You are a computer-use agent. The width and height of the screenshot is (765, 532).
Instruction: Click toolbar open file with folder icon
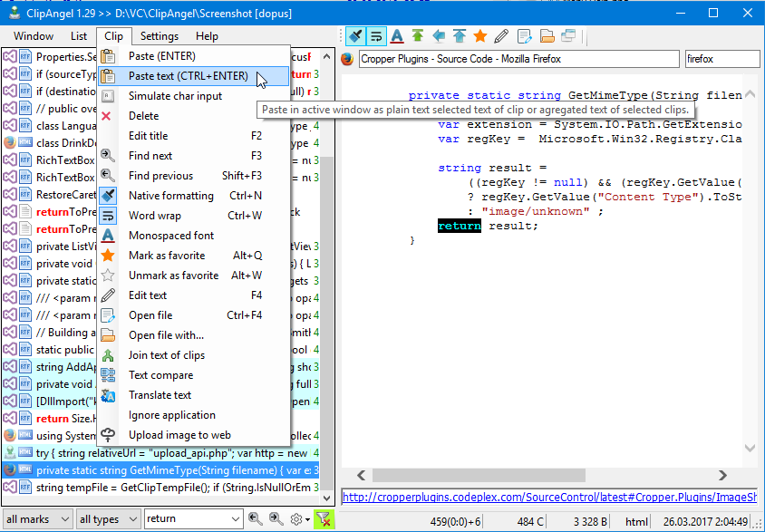click(547, 35)
